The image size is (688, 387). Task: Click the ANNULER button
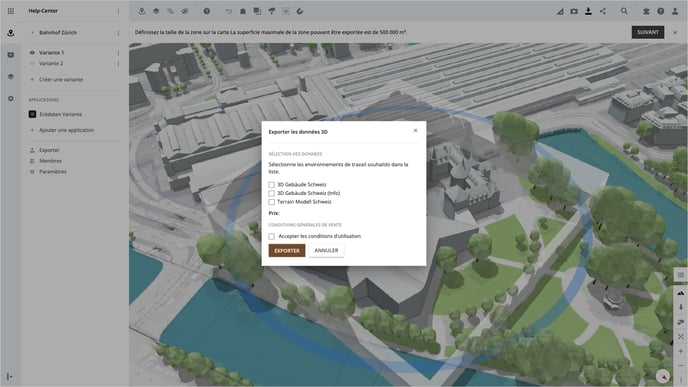pyautogui.click(x=326, y=251)
